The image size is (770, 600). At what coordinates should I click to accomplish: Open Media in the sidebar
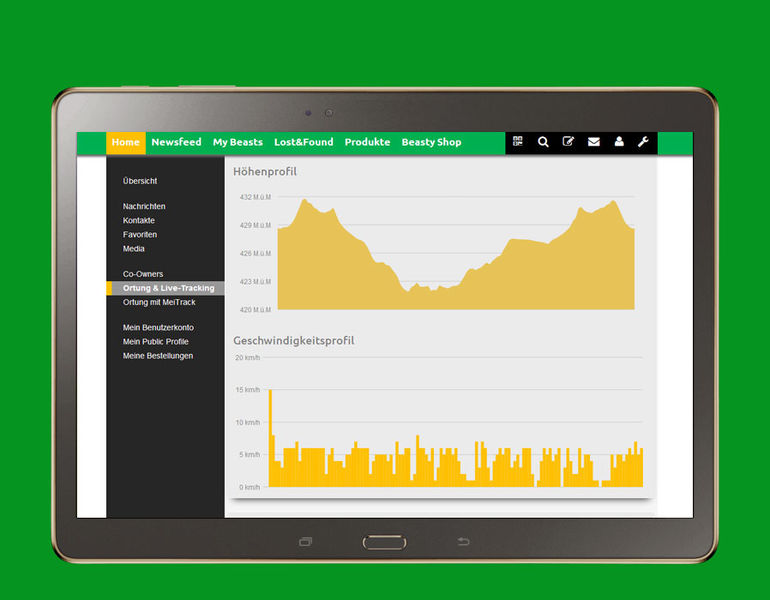click(x=134, y=249)
